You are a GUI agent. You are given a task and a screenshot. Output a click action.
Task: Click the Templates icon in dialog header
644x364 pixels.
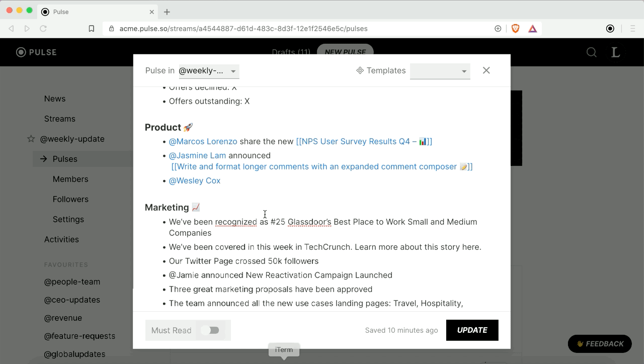(x=360, y=71)
